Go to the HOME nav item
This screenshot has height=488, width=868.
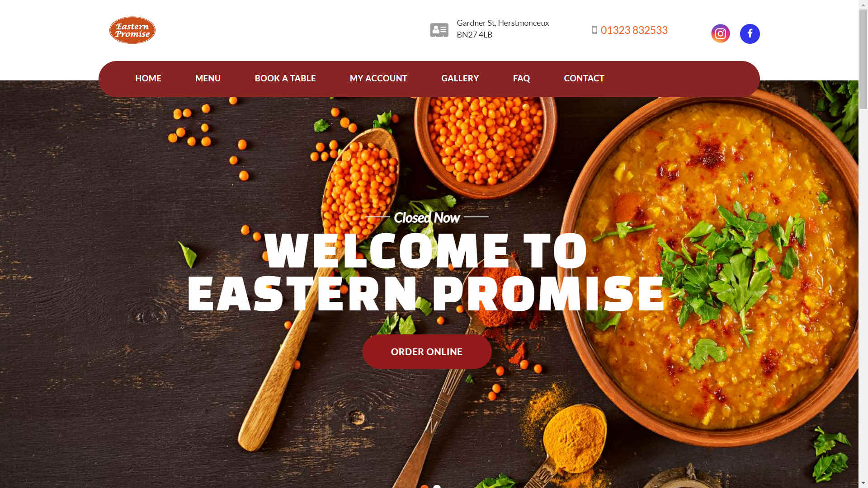click(x=148, y=79)
